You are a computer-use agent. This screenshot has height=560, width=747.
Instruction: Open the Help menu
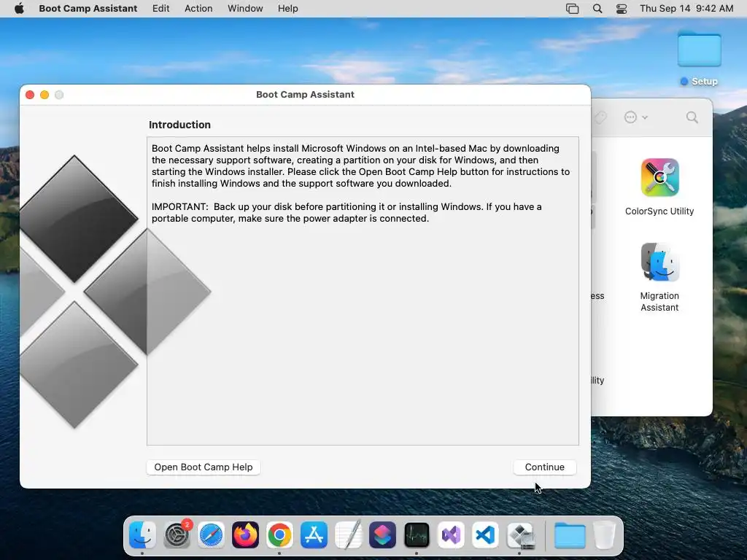287,9
